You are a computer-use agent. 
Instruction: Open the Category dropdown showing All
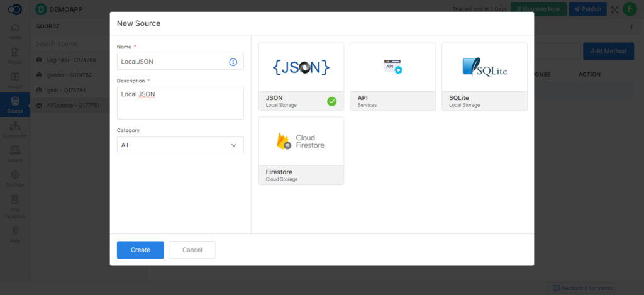pos(180,145)
